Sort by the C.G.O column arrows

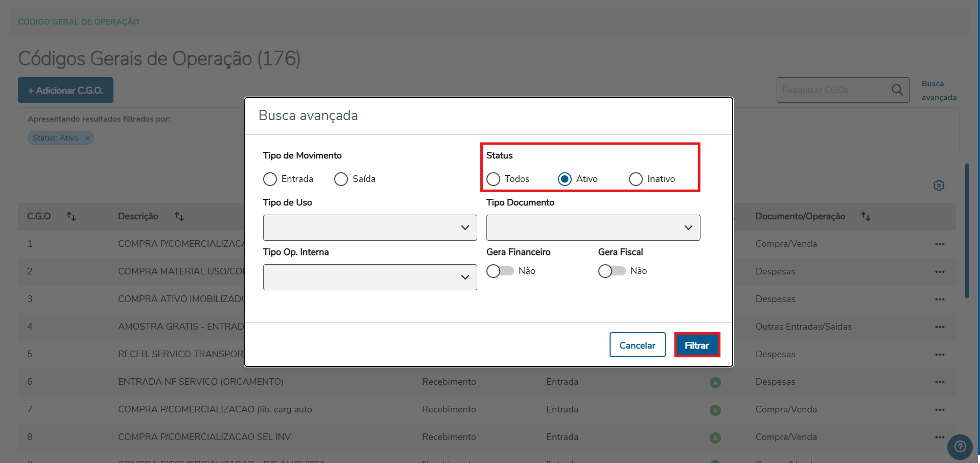click(x=71, y=217)
